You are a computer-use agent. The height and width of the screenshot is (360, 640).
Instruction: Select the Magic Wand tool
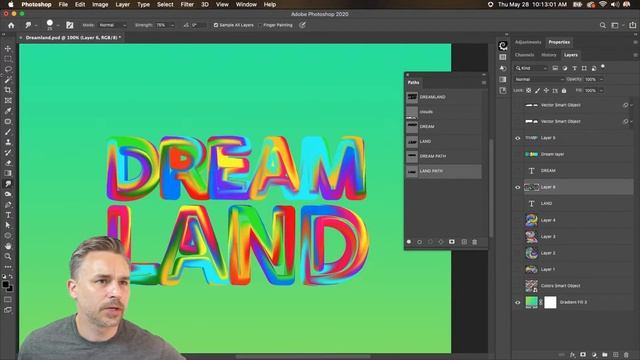coord(8,80)
